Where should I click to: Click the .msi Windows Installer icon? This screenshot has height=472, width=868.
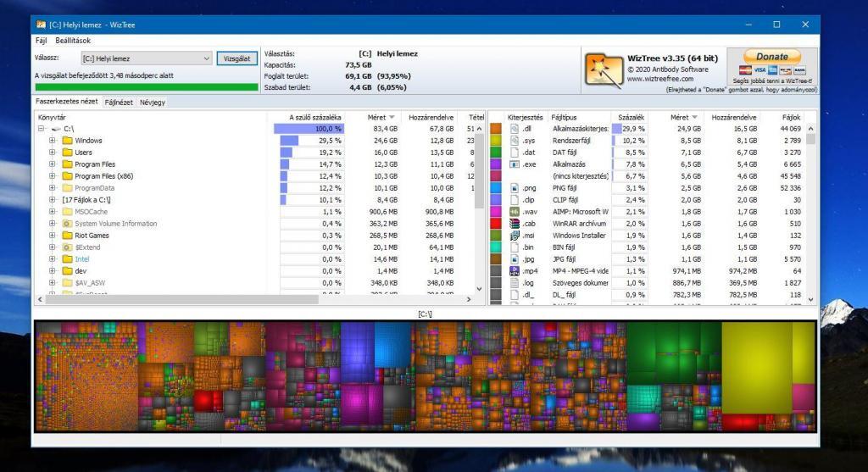pos(515,236)
